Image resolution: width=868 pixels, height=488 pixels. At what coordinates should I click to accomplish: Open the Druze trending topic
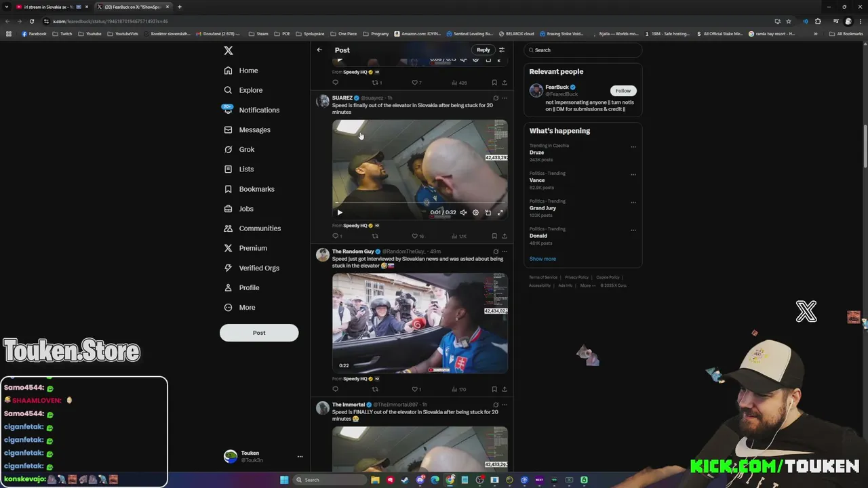[537, 152]
